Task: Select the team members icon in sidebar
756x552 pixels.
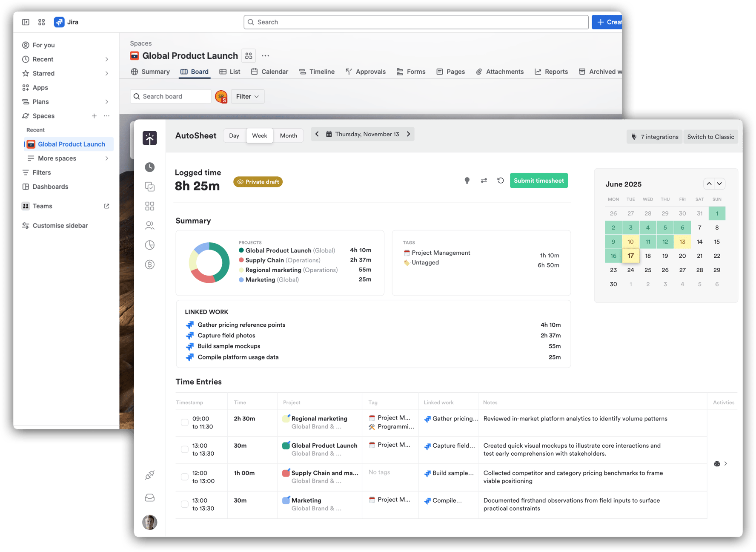Action: point(149,225)
